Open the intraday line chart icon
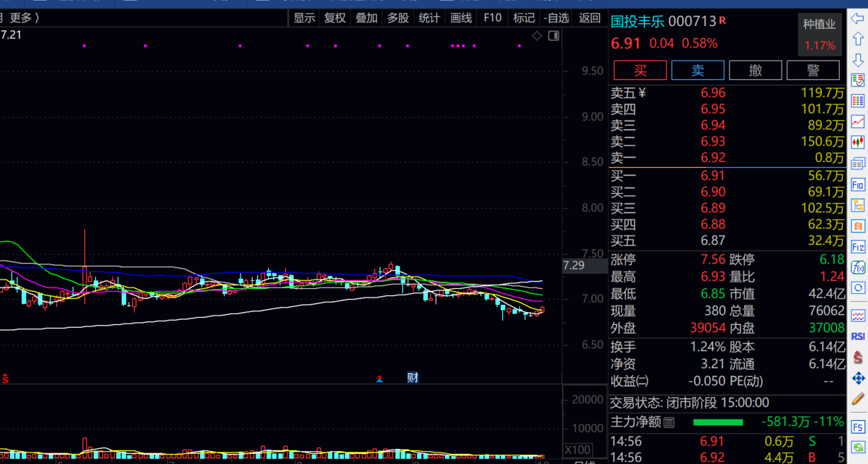This screenshot has width=868, height=464. pyautogui.click(x=857, y=122)
